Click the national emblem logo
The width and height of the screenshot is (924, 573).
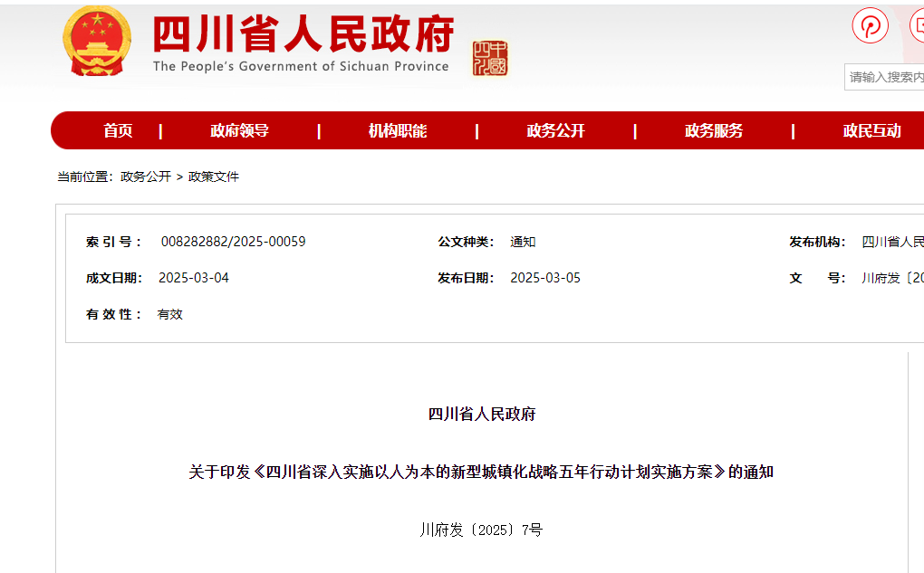click(97, 41)
